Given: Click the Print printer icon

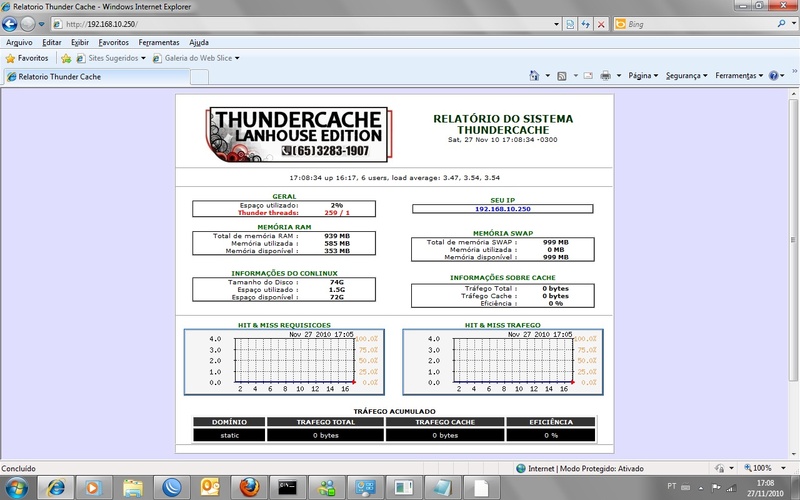Looking at the screenshot, I should [606, 76].
